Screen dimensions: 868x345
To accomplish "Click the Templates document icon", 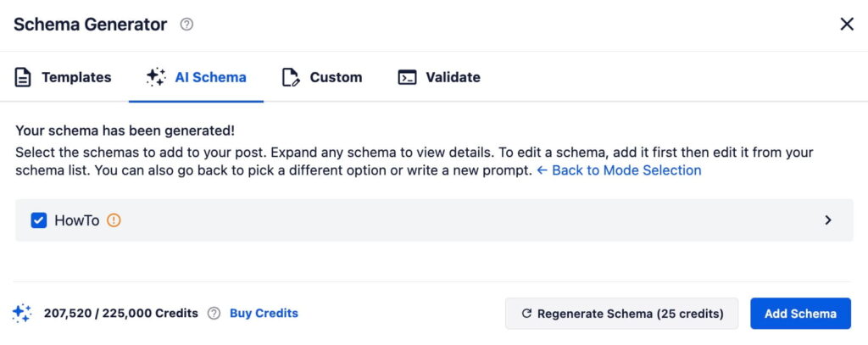I will (23, 77).
